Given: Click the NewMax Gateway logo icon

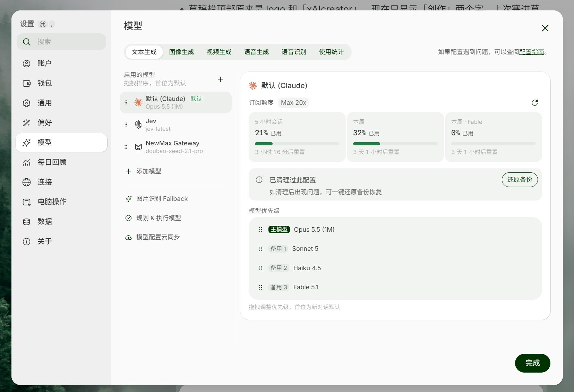Looking at the screenshot, I should (x=138, y=147).
